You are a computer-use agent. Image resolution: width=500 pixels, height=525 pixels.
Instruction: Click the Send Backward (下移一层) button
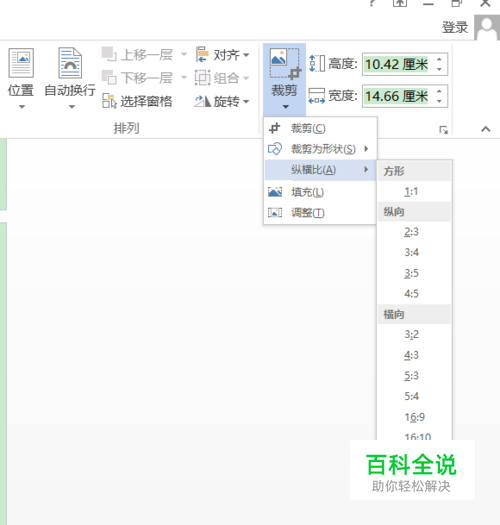point(138,78)
